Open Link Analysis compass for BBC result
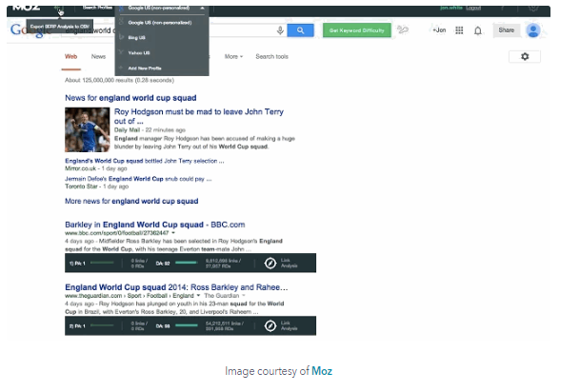This screenshot has height=392, width=580. coord(270,263)
